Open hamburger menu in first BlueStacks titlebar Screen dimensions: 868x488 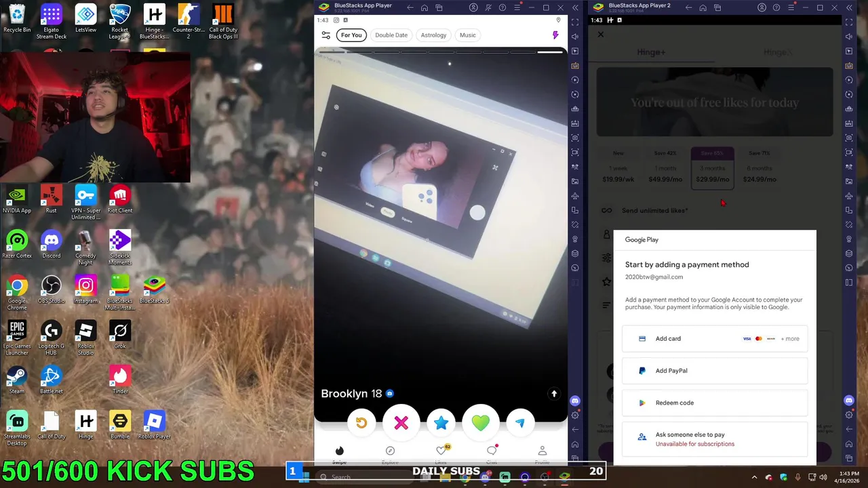point(517,7)
